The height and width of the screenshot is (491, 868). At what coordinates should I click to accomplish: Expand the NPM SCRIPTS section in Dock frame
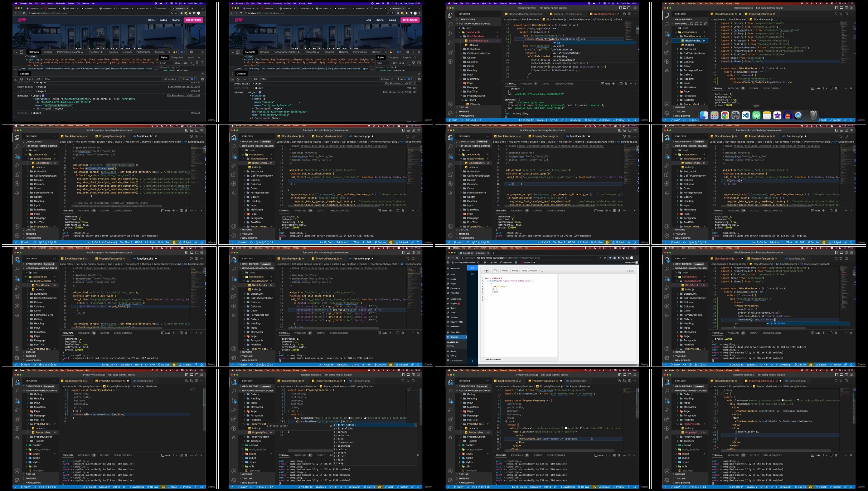click(x=683, y=116)
